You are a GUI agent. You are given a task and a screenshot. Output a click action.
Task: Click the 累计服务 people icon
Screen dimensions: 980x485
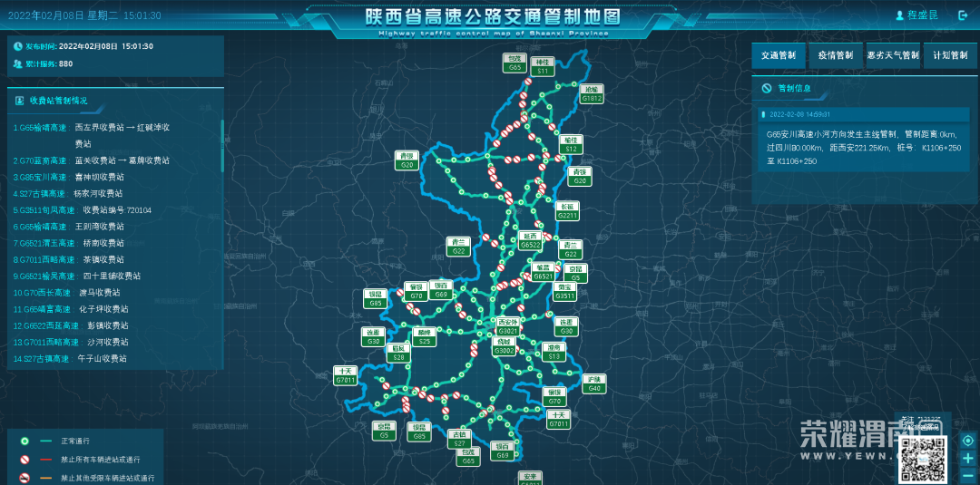coord(17,63)
